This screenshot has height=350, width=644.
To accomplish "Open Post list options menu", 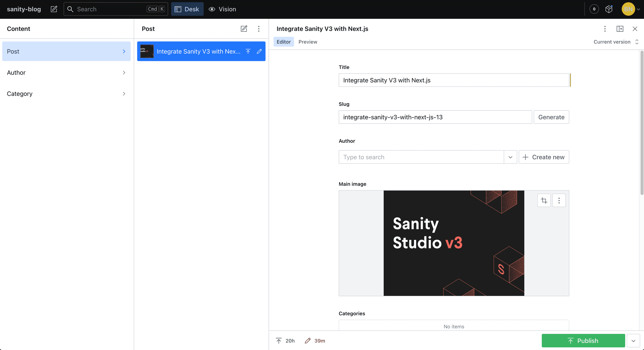I will [259, 29].
